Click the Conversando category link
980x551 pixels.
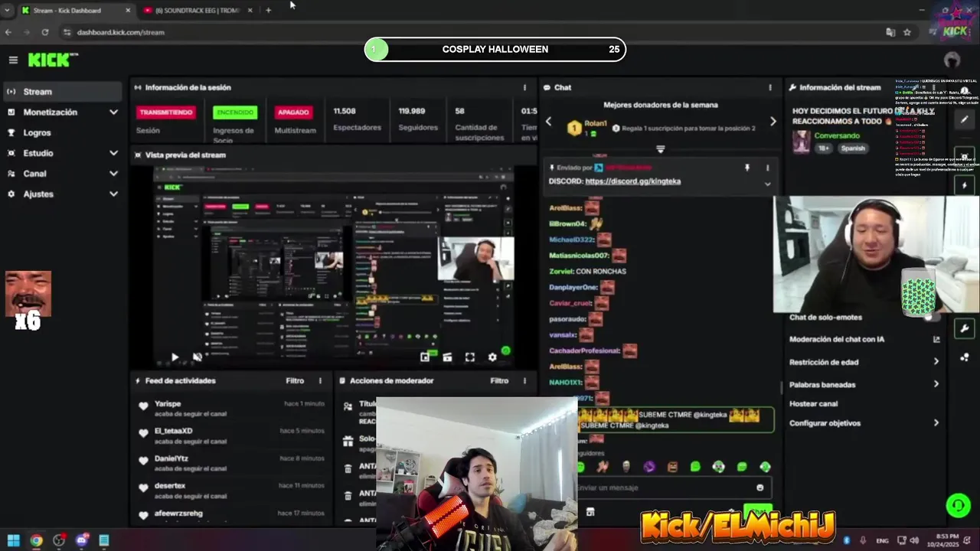point(837,135)
